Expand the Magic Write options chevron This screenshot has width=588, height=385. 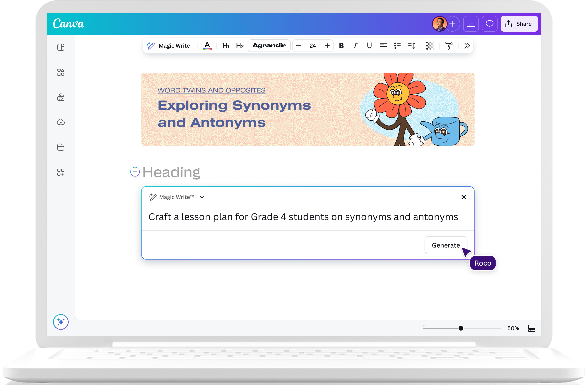click(x=202, y=197)
